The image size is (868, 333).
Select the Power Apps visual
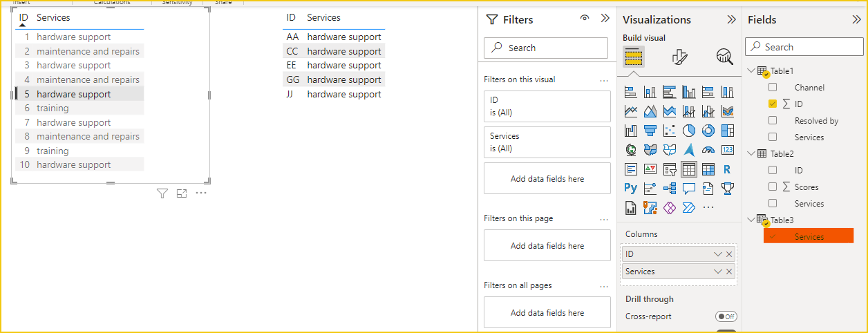click(669, 207)
